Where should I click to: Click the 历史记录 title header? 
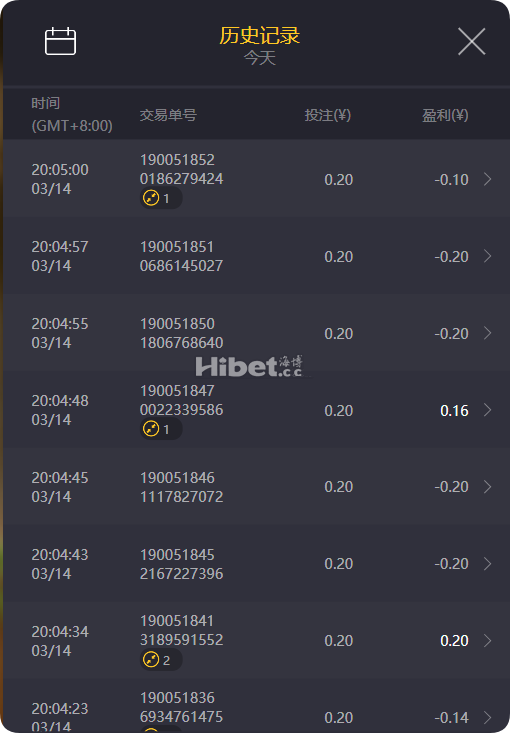[x=259, y=36]
